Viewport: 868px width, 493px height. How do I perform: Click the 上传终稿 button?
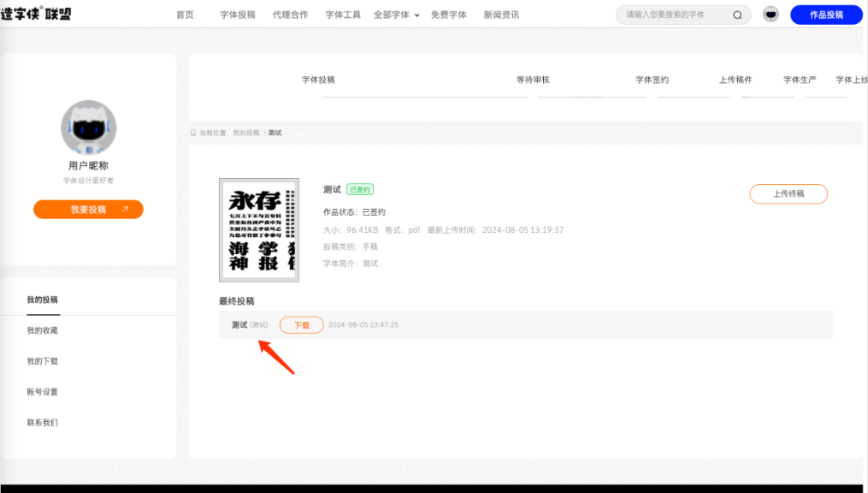tap(788, 193)
